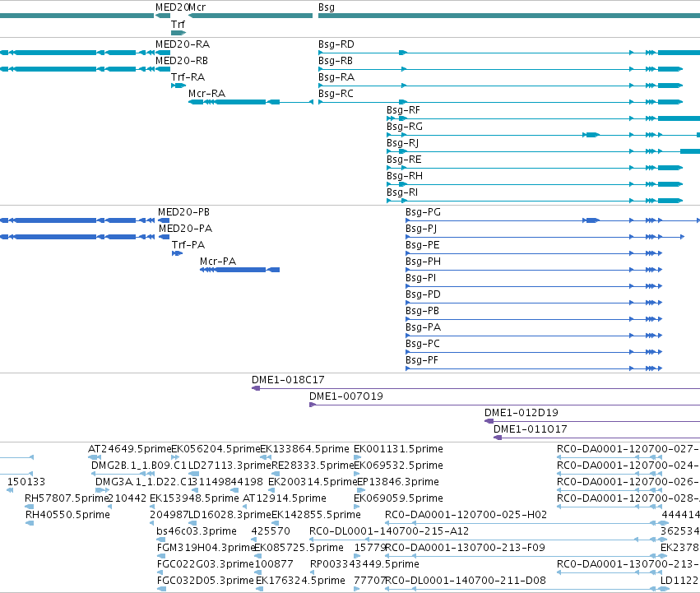The image size is (700, 593).
Task: Select the Bsg-RF transcript label
Action: (403, 110)
